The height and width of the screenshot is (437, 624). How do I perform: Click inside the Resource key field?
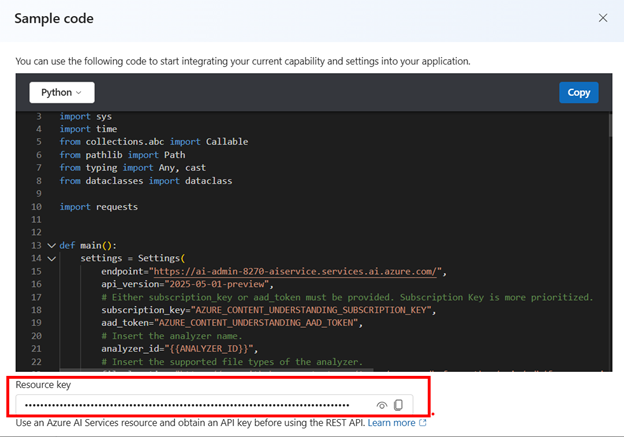click(214, 405)
